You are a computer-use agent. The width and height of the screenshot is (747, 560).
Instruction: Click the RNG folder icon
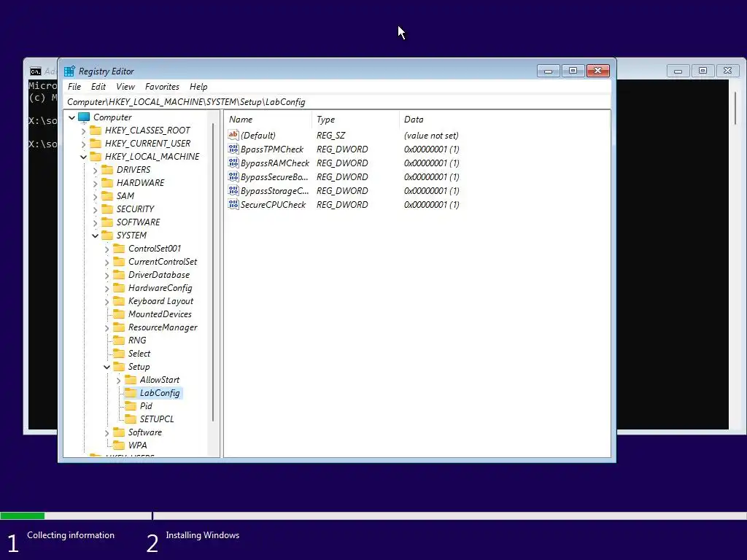119,341
